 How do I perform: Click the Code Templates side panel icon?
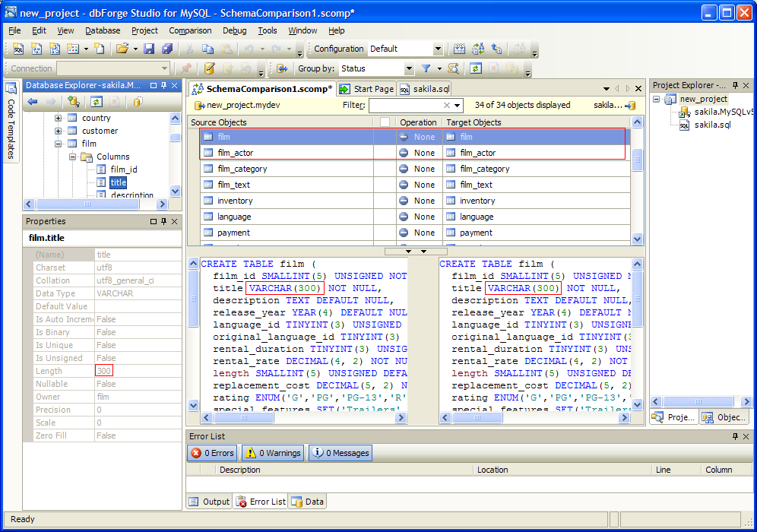point(11,90)
